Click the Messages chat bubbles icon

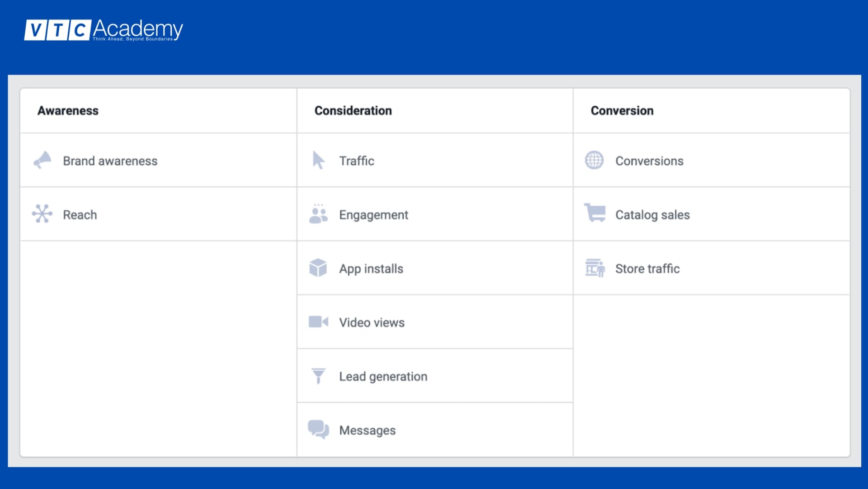pyautogui.click(x=318, y=429)
